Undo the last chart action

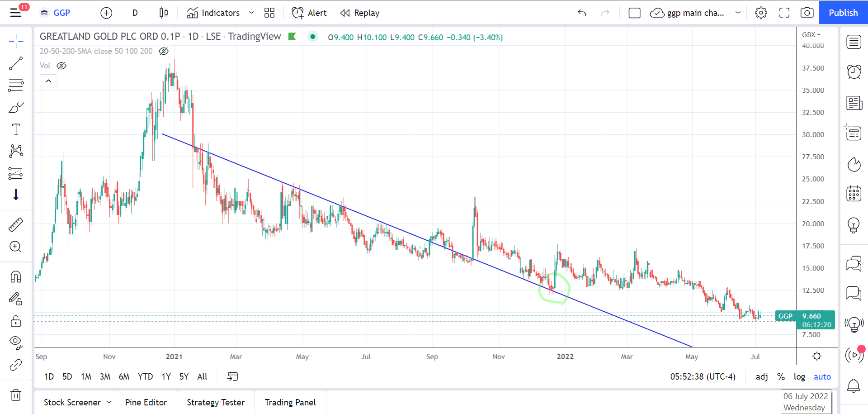(582, 13)
